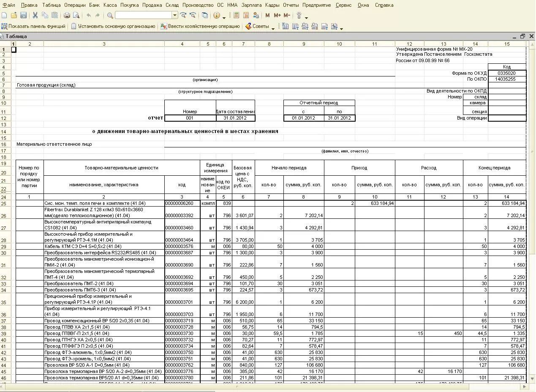Click the windows list icon

pos(205,15)
